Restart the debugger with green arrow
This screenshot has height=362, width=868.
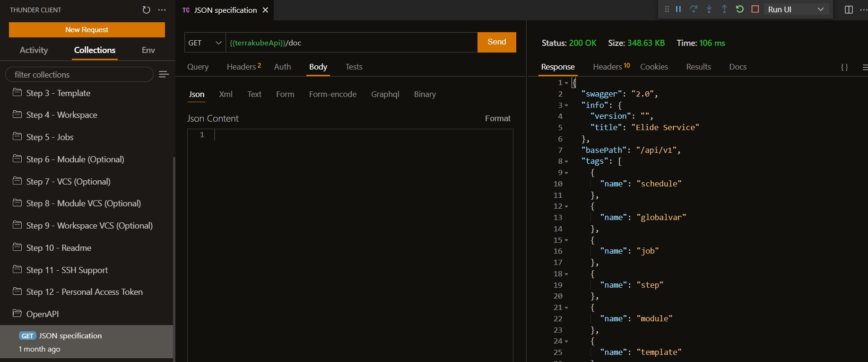(x=740, y=9)
